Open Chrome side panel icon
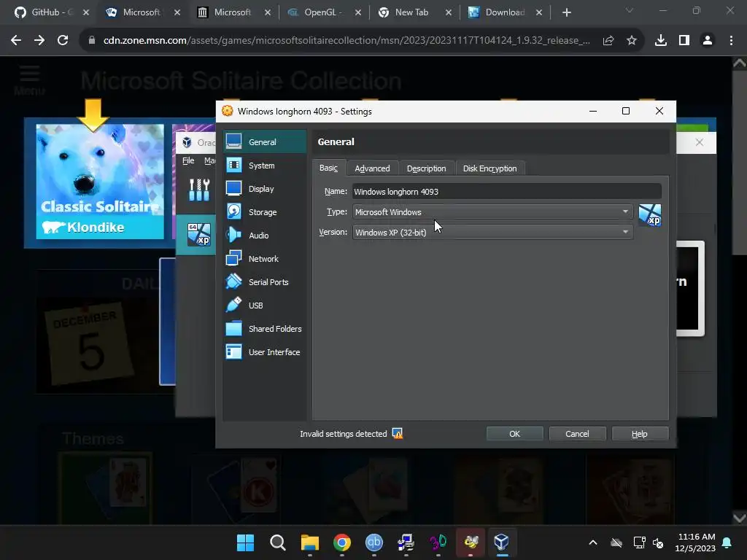 click(x=684, y=41)
